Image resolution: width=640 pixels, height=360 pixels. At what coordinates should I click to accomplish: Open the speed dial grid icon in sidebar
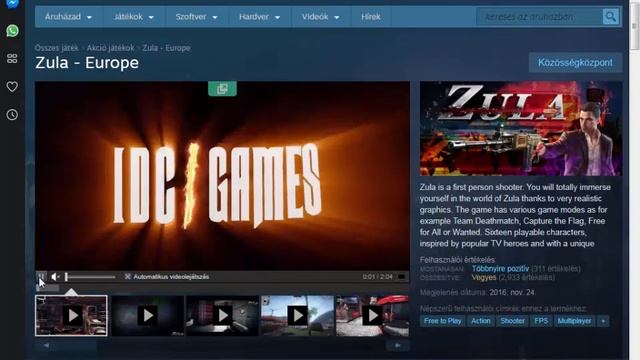click(x=12, y=58)
